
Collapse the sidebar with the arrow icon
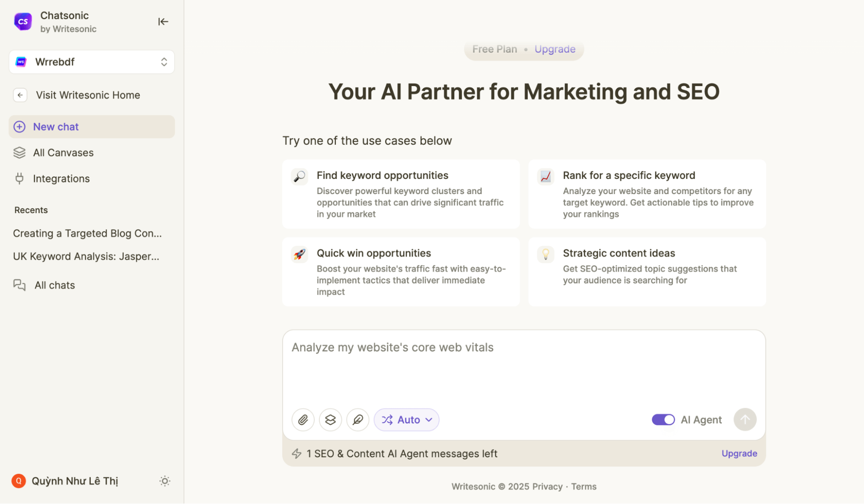pos(163,22)
